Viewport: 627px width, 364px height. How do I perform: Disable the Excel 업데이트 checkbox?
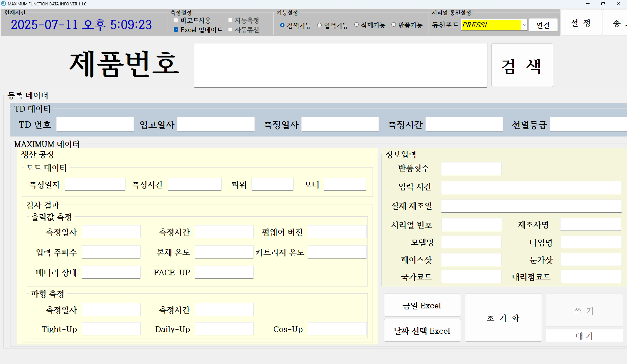[x=176, y=30]
